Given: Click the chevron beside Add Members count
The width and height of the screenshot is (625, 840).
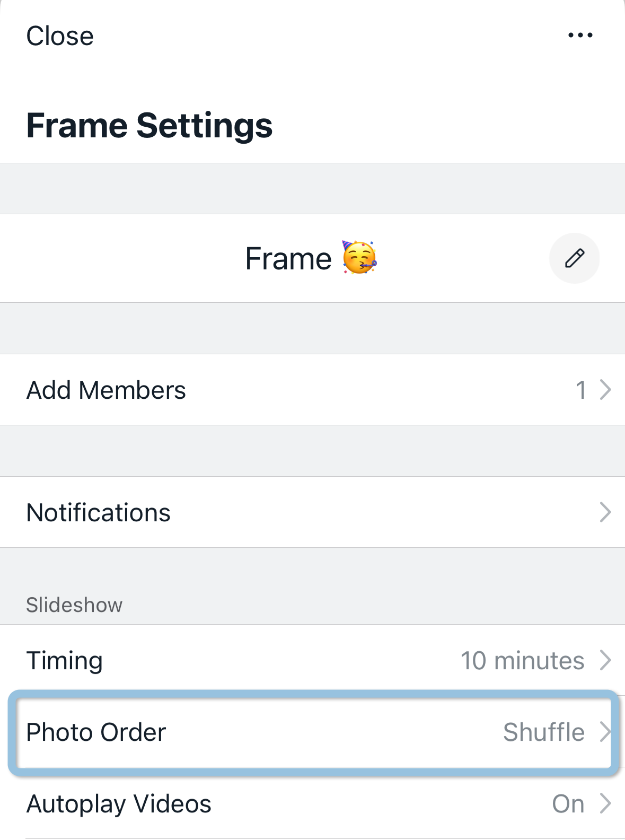Looking at the screenshot, I should pos(605,390).
